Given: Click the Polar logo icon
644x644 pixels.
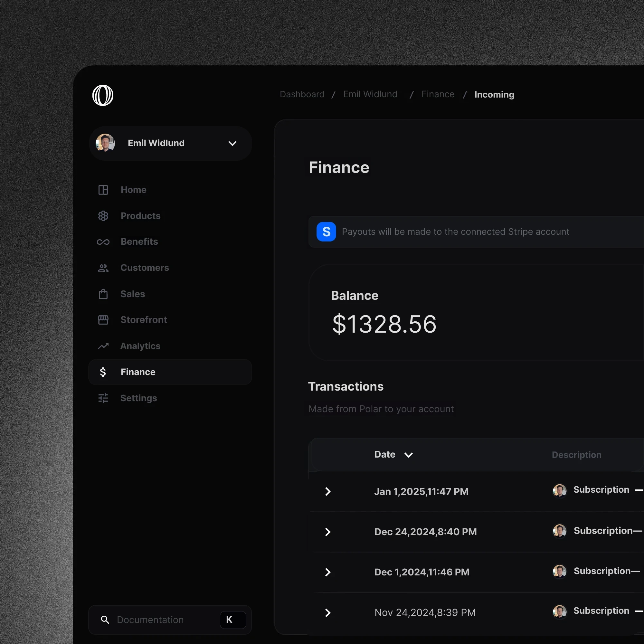Looking at the screenshot, I should (103, 95).
